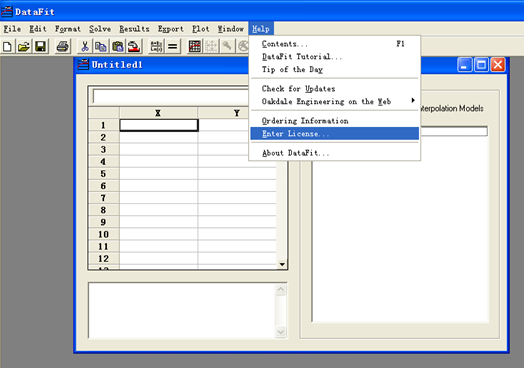Viewport: 527px width, 370px height.
Task: Click the cell entry bar above the grid
Action: [171, 97]
